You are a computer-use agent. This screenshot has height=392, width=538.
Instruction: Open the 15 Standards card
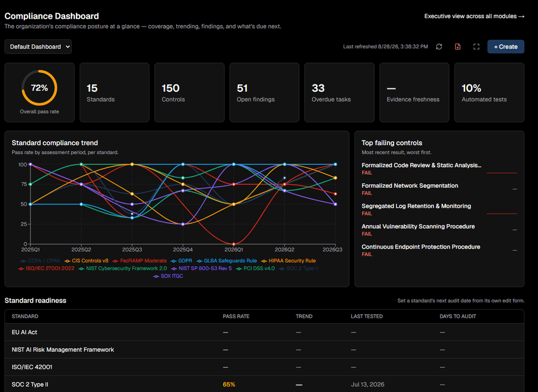click(114, 92)
